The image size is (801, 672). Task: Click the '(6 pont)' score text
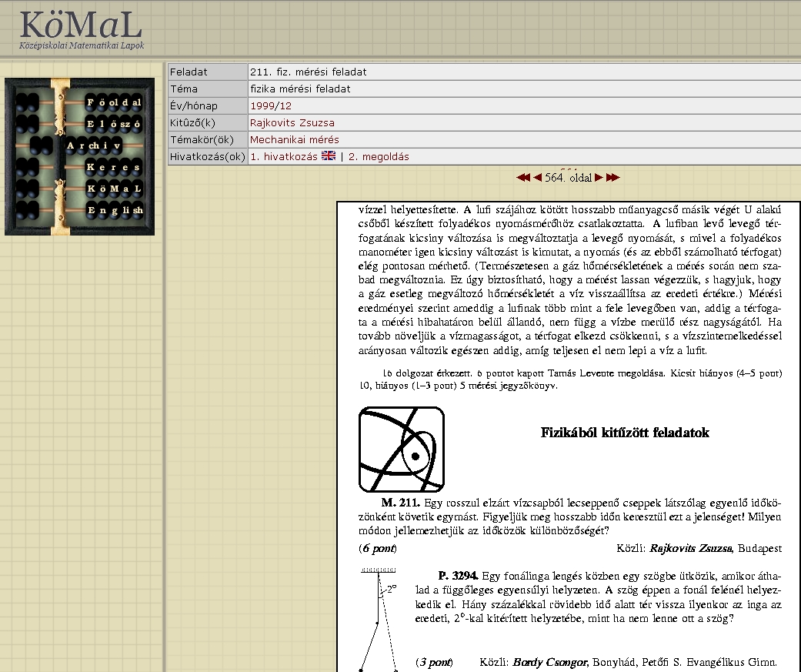coord(378,548)
